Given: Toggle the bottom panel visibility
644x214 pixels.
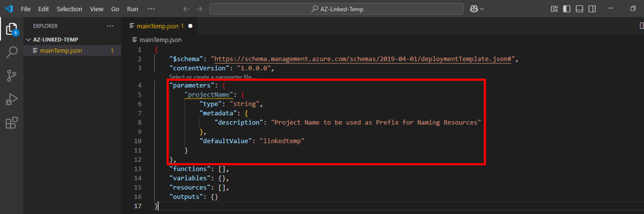Looking at the screenshot, I should pyautogui.click(x=579, y=9).
